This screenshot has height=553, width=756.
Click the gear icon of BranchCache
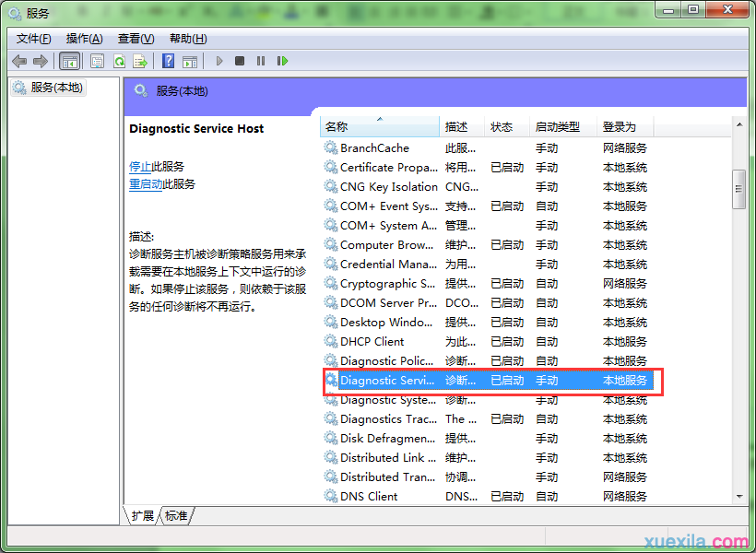(330, 147)
